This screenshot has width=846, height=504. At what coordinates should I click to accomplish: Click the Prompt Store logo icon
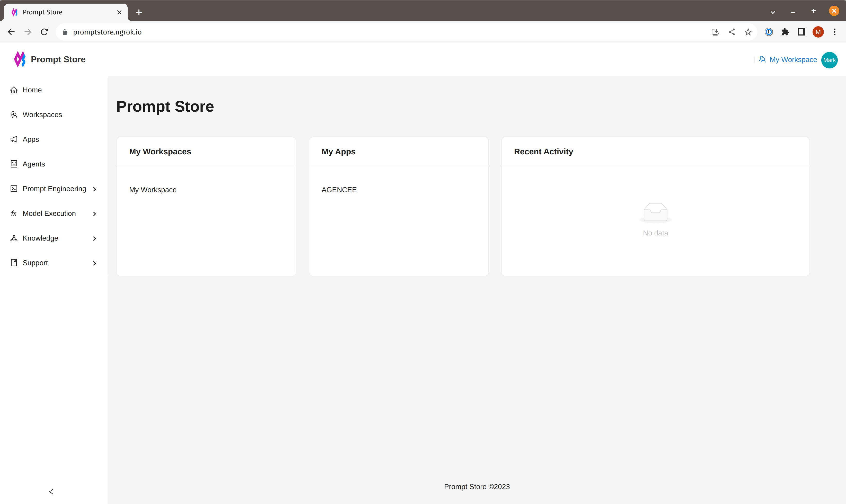tap(20, 59)
